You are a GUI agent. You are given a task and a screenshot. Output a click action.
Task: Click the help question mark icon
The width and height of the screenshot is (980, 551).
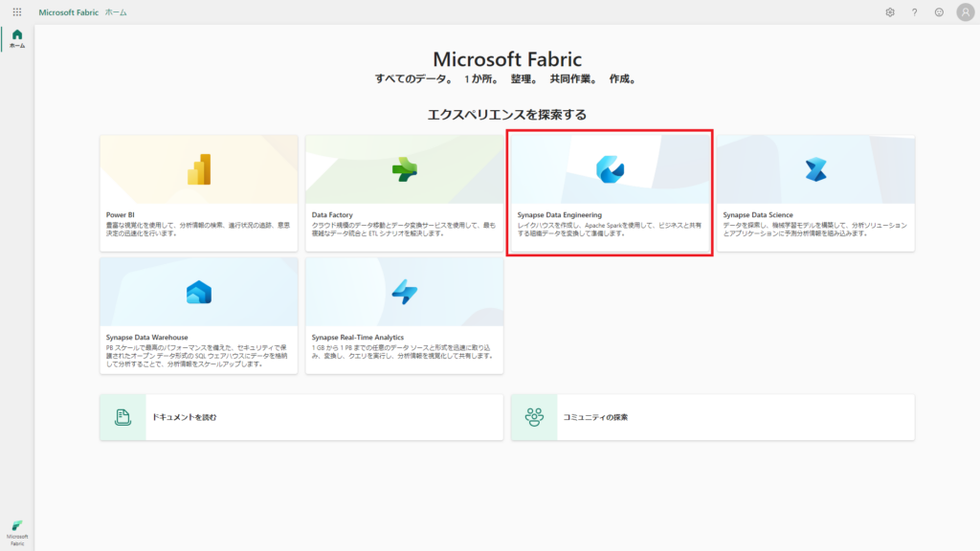(914, 12)
